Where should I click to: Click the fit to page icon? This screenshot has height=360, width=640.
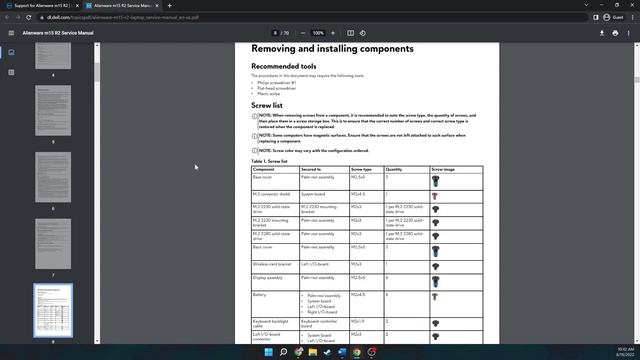350,33
